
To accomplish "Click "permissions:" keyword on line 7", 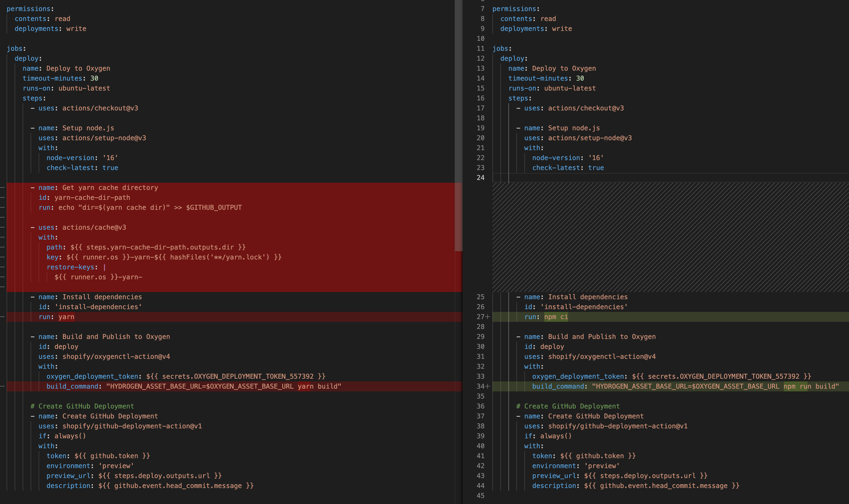I will [515, 9].
